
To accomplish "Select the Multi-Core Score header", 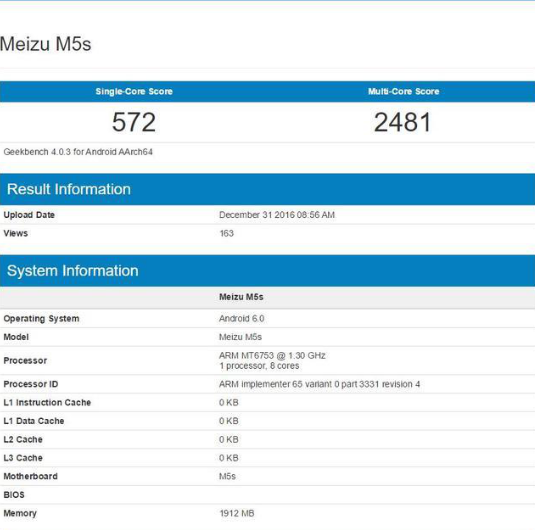I will 403,91.
